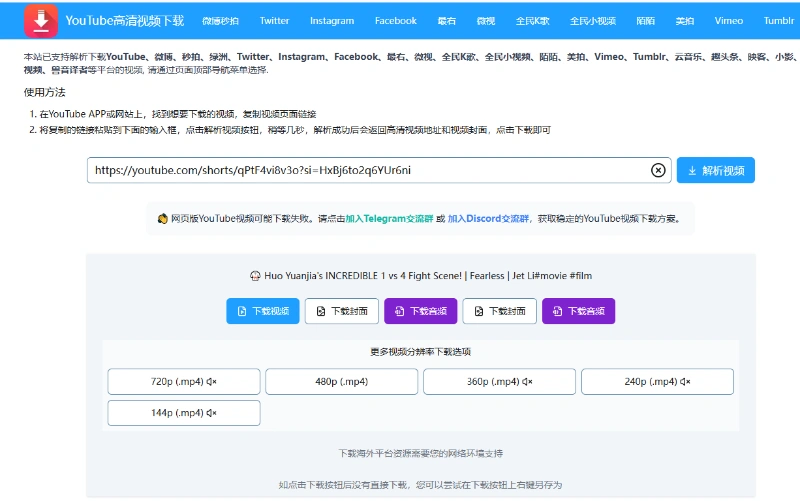Viewport: 800px width, 501px height.
Task: Click the blue 下载视频 button
Action: 263,311
